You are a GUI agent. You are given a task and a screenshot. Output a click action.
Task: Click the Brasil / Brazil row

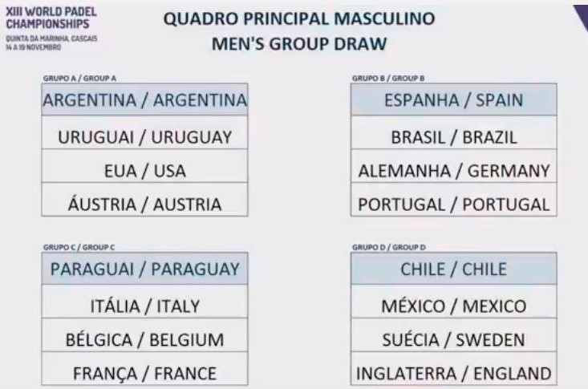(454, 132)
